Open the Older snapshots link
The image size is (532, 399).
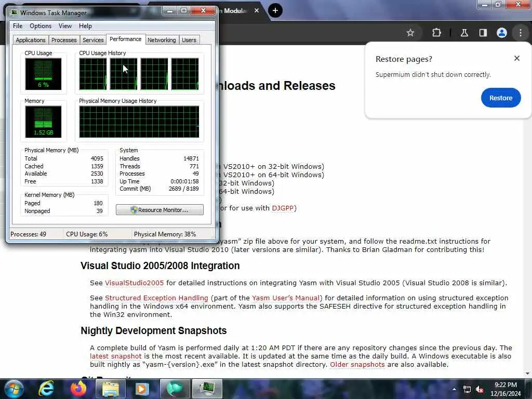click(x=357, y=364)
